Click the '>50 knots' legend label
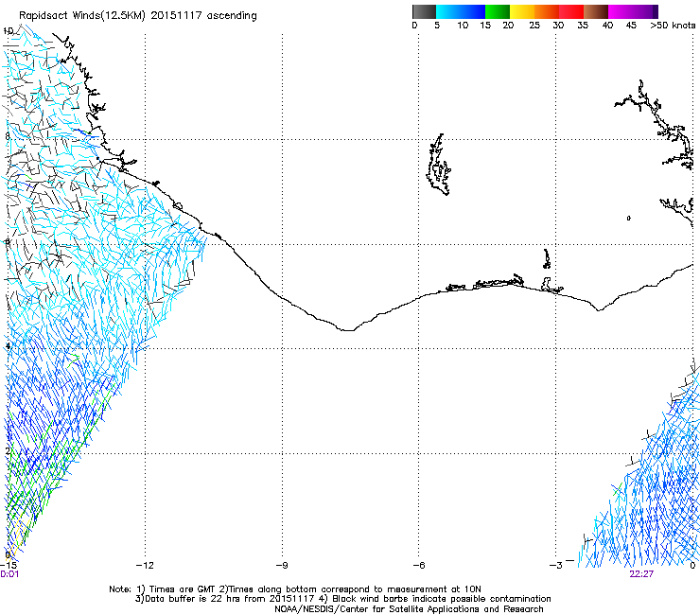The image size is (700, 615). pyautogui.click(x=673, y=26)
